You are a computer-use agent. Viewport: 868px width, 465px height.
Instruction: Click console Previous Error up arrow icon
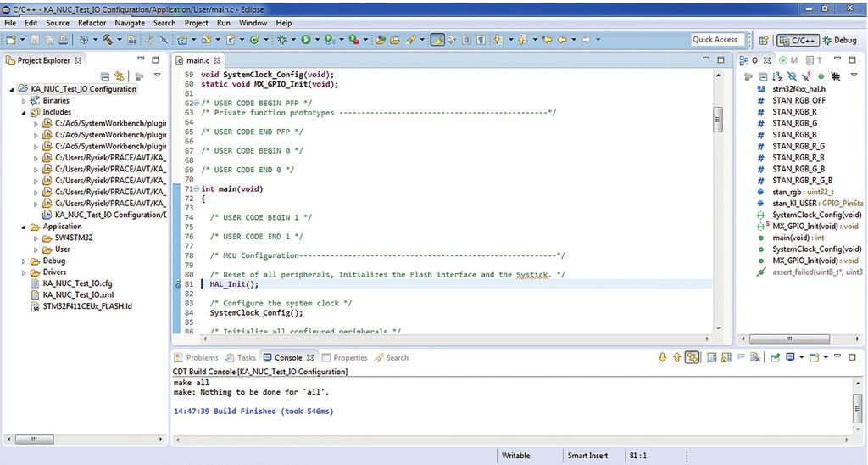(x=677, y=357)
